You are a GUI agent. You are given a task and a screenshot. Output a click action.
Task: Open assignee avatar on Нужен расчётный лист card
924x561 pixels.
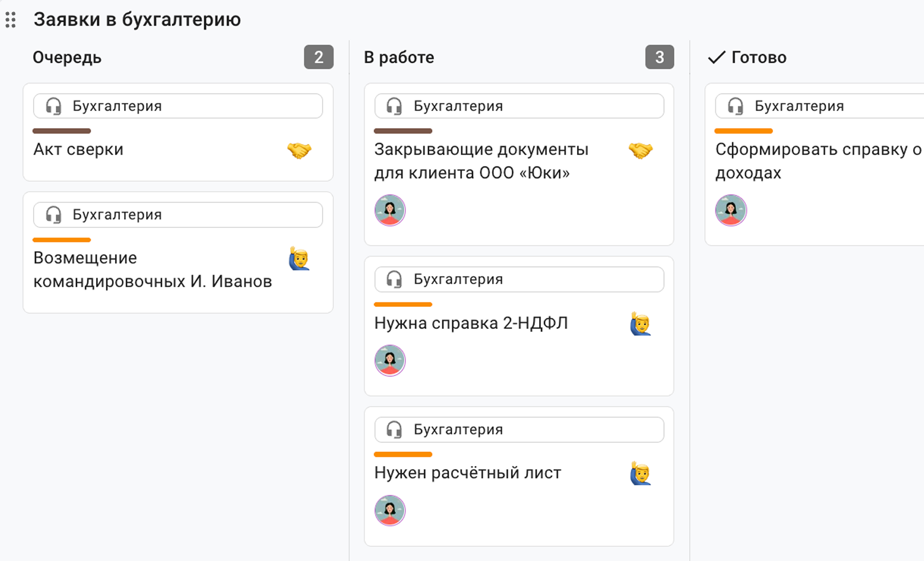click(x=390, y=510)
